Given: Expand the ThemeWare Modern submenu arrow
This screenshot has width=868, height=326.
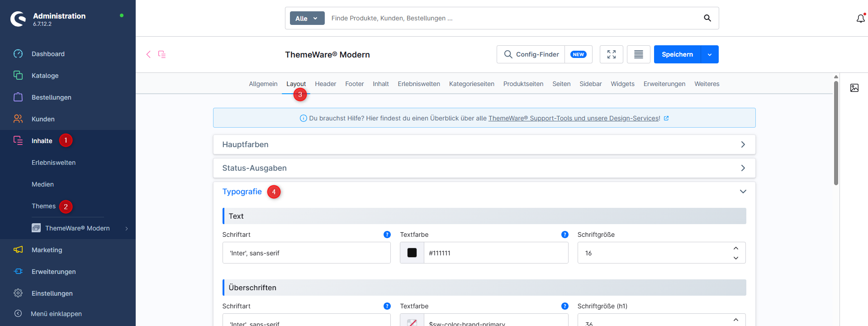Looking at the screenshot, I should click(127, 228).
